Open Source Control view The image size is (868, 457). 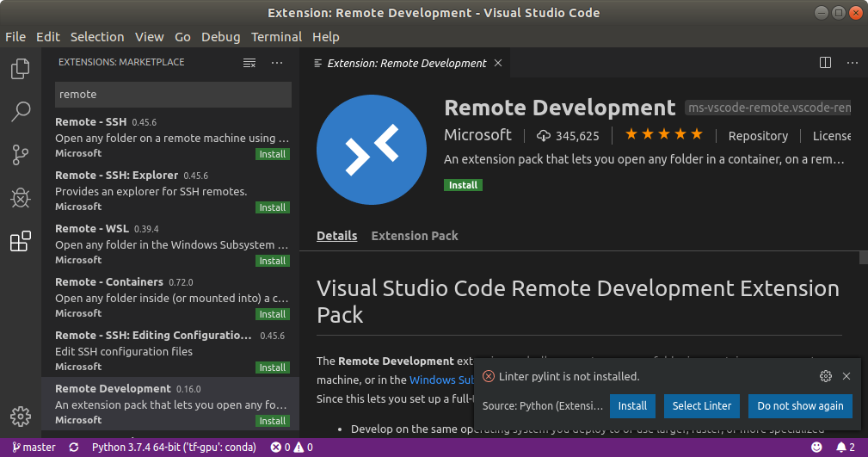pos(21,155)
